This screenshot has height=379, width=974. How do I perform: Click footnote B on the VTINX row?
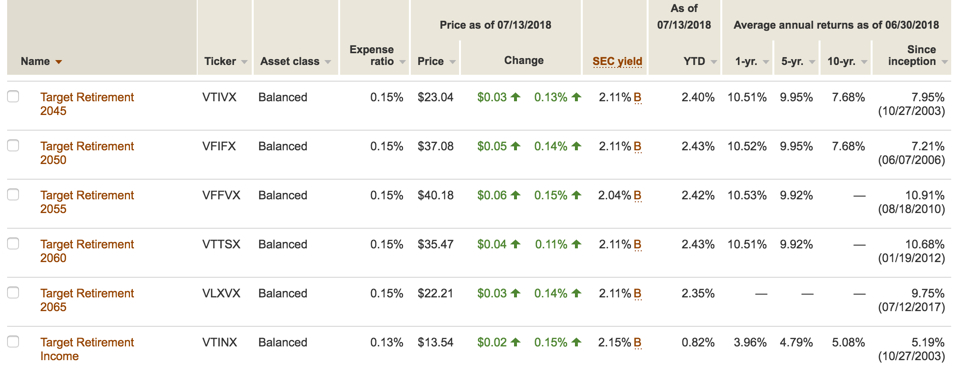[x=637, y=342]
